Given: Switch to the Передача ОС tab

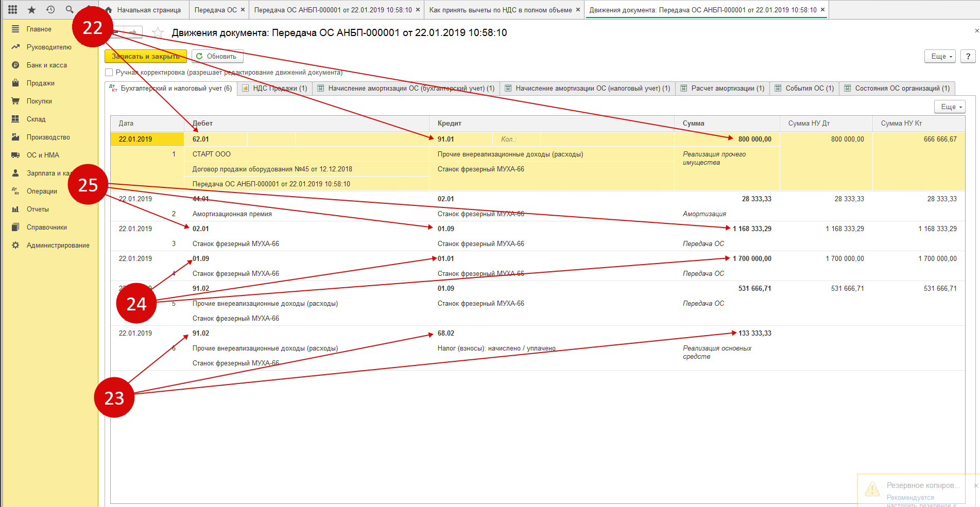Looking at the screenshot, I should click(215, 10).
